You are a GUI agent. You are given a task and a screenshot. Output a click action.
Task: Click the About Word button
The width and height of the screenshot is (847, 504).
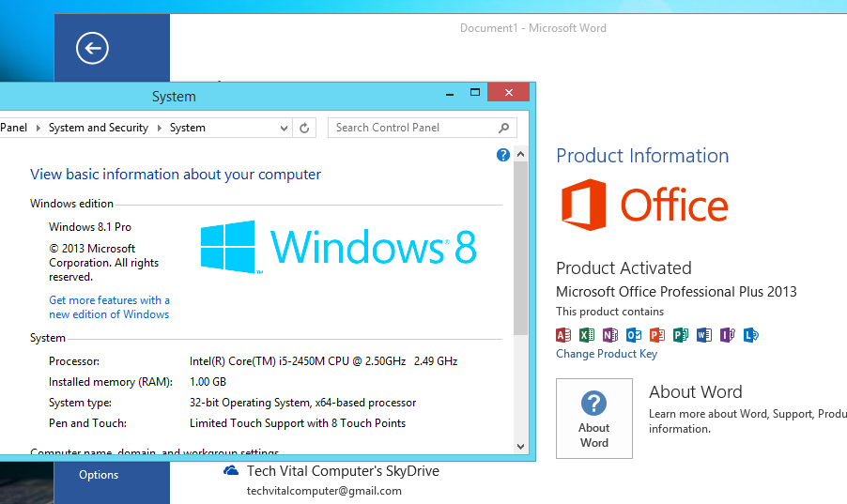pos(594,419)
